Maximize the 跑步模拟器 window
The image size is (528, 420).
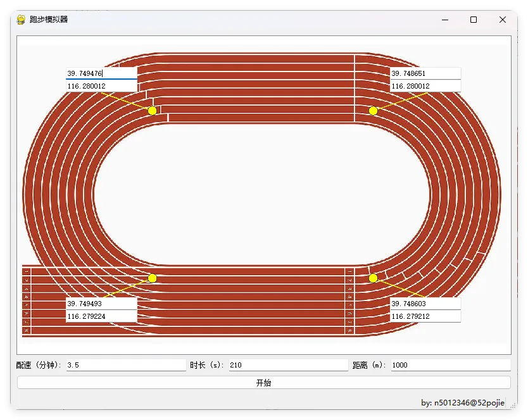click(x=474, y=20)
